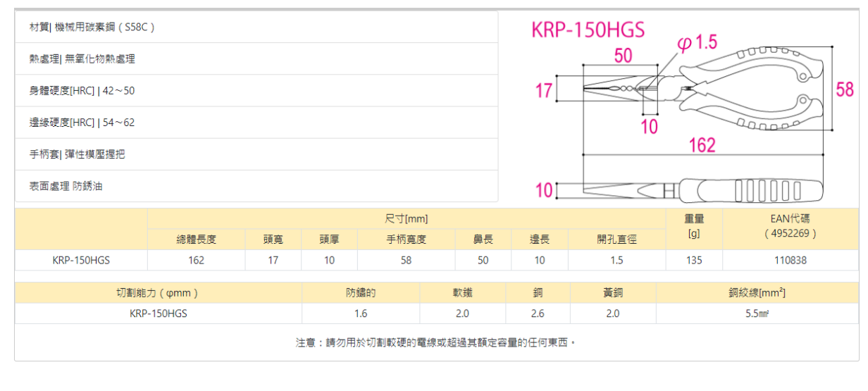The image size is (868, 391).
Task: Click the 手柄寬度 column header
Action: click(407, 240)
